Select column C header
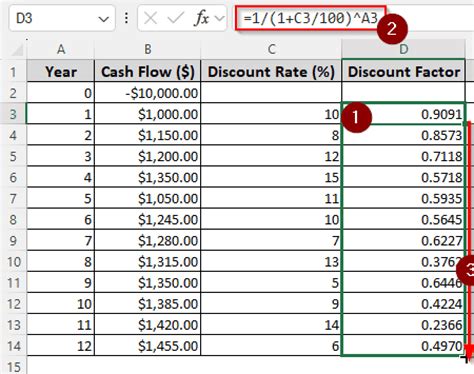The height and width of the screenshot is (374, 474). coord(271,49)
